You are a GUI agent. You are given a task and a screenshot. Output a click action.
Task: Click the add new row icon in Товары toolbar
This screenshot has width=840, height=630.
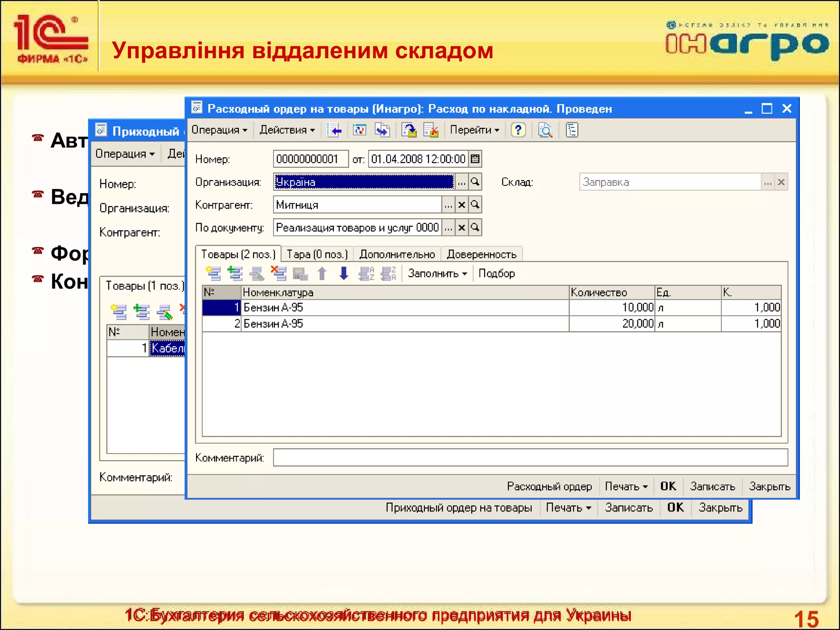pyautogui.click(x=213, y=273)
